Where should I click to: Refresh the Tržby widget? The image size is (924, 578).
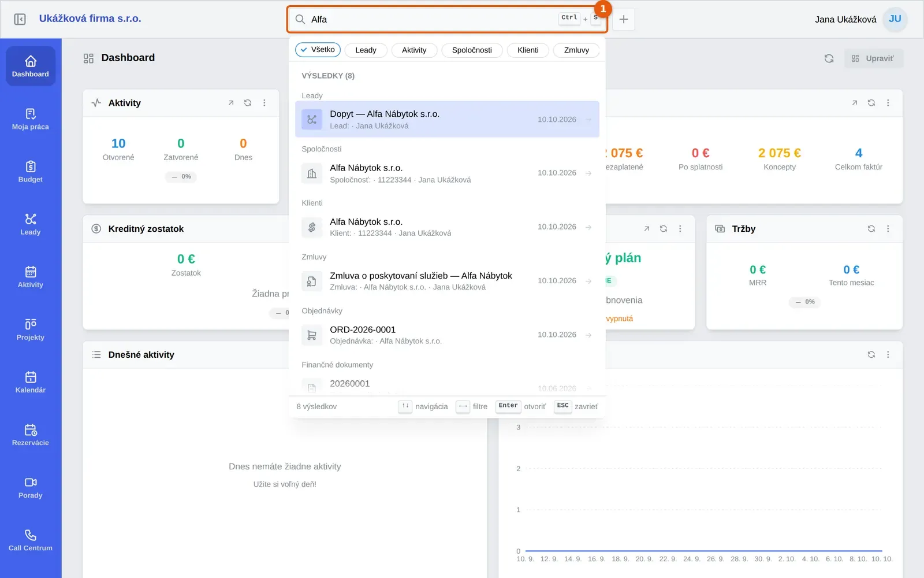(x=871, y=229)
